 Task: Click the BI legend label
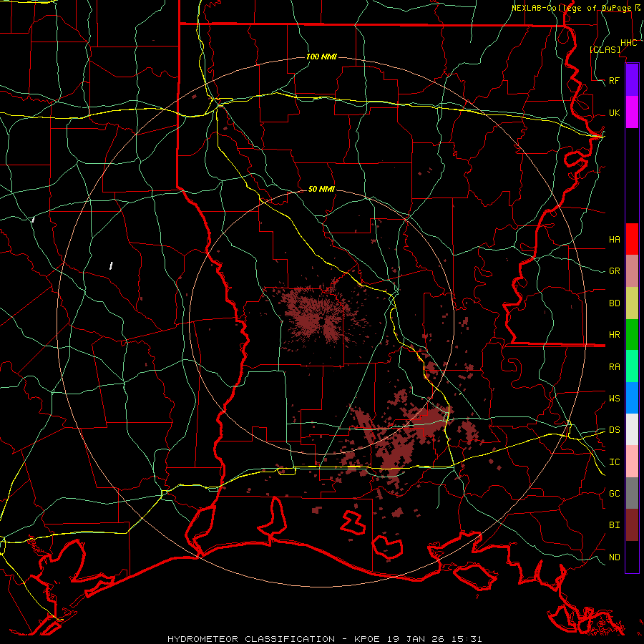click(x=614, y=525)
